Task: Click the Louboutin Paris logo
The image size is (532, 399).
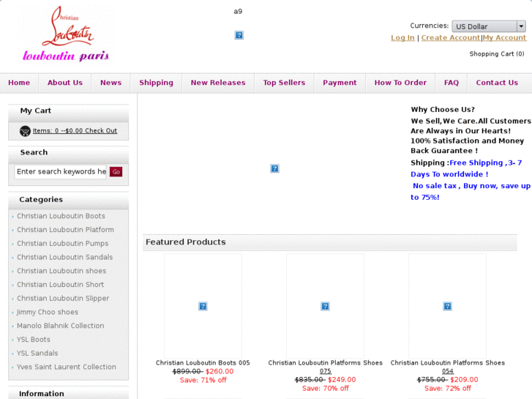Action: [x=67, y=34]
